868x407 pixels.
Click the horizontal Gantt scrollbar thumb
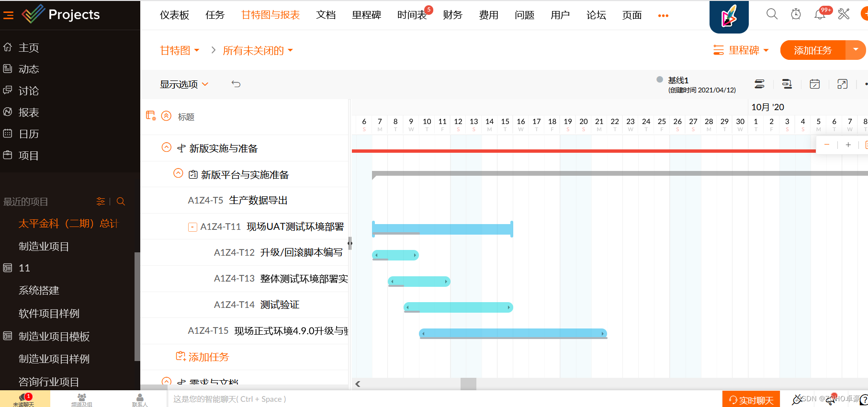click(x=468, y=384)
